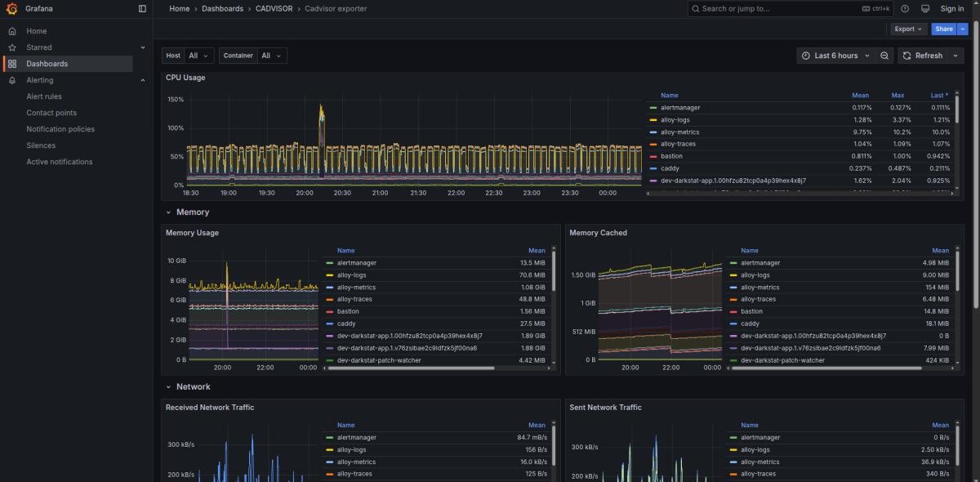Click the Dashboards grid icon
The image size is (980, 482).
tap(12, 64)
